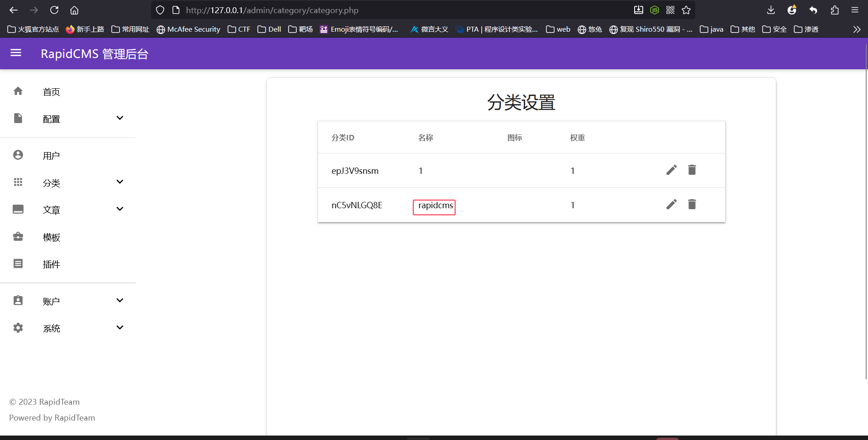Open the 插件 sidebar item

[x=51, y=264]
